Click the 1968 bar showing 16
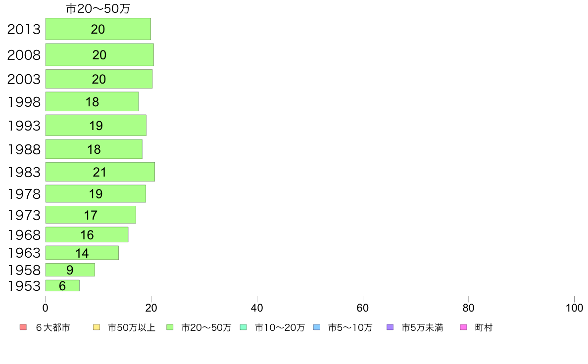Viewport: 588px width, 364px height. tap(87, 235)
